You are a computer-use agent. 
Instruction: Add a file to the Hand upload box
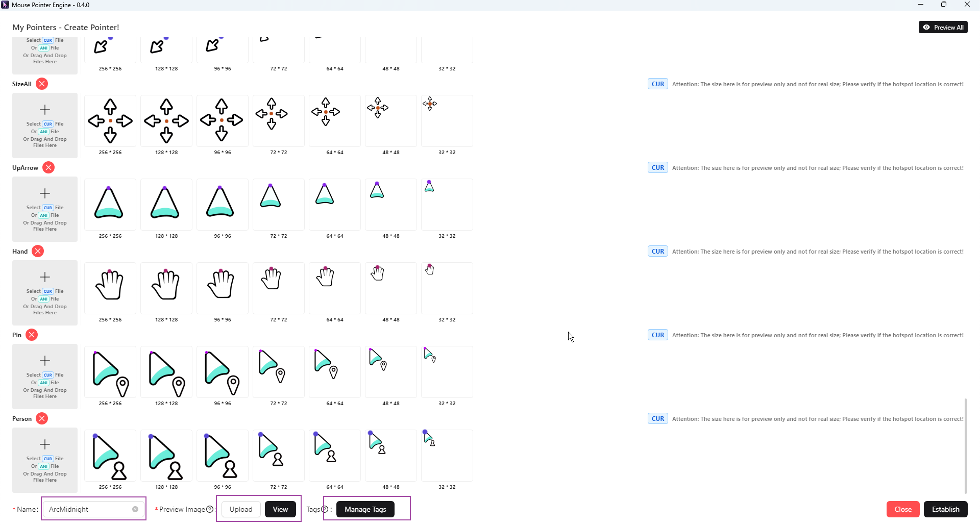point(45,292)
